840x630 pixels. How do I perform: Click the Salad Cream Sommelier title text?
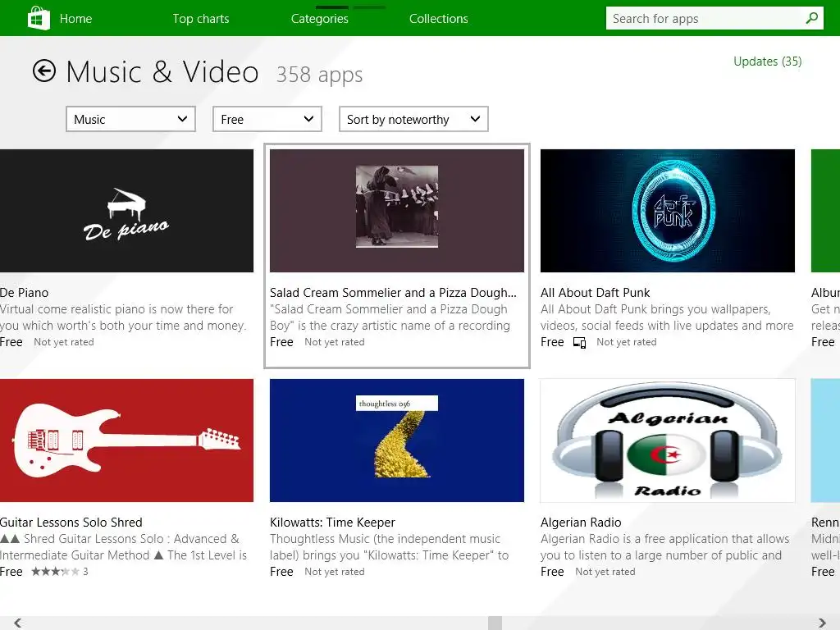click(x=393, y=293)
